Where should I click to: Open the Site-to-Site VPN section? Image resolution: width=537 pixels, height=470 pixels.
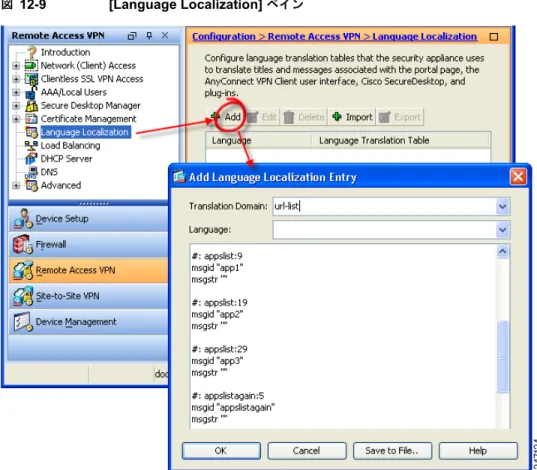88,296
